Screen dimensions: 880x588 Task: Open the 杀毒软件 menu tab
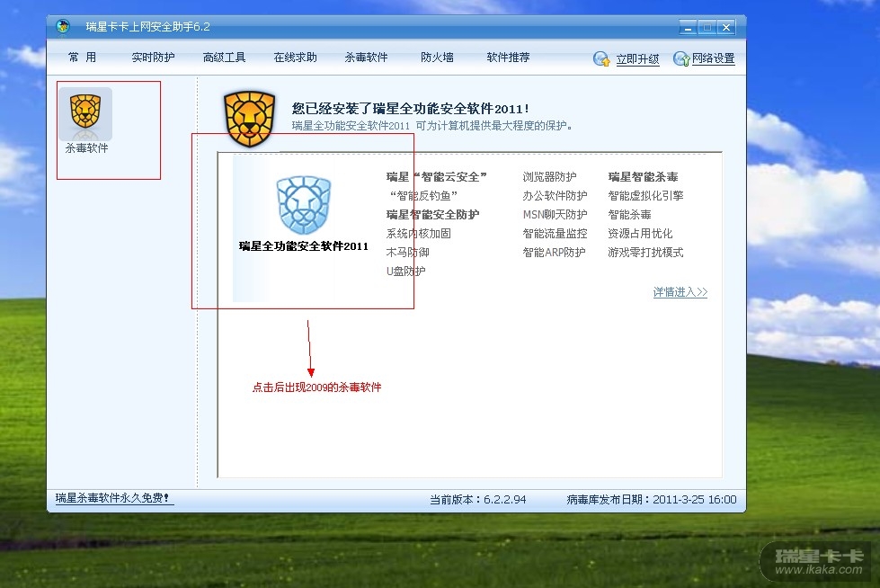[366, 58]
